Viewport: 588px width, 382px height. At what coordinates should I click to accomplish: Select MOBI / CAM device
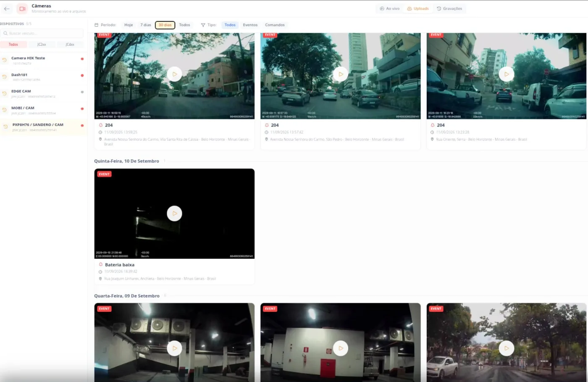click(44, 110)
